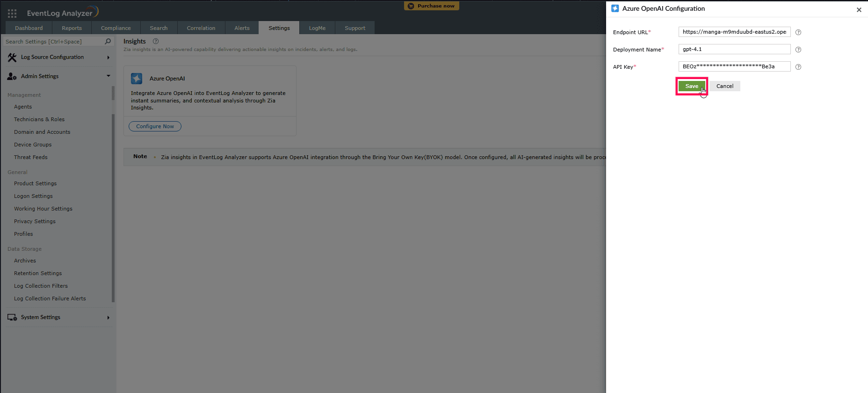Show help for Deployment Name field
Viewport: 868px width, 393px height.
click(x=798, y=50)
